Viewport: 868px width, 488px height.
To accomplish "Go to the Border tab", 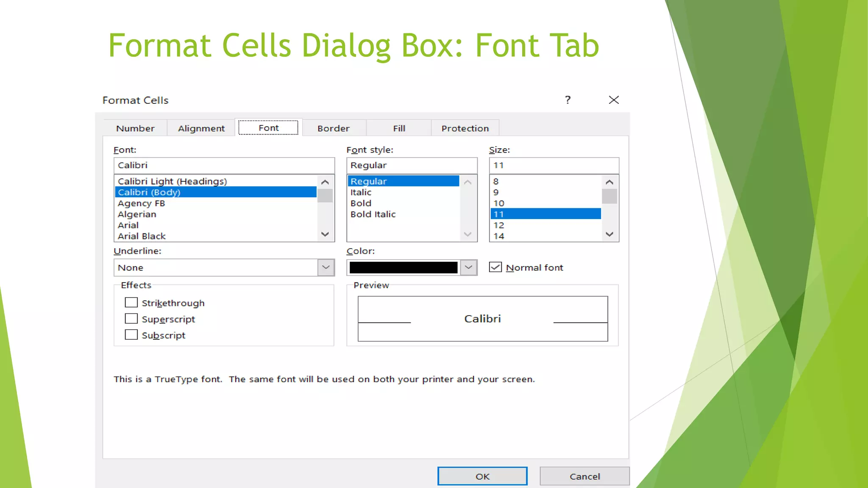I will (x=334, y=128).
